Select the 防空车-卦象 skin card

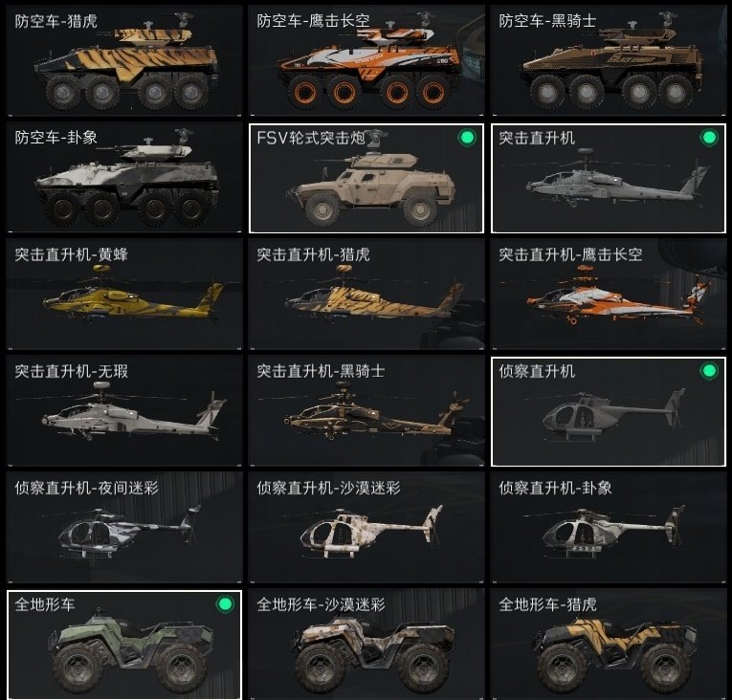pyautogui.click(x=124, y=178)
